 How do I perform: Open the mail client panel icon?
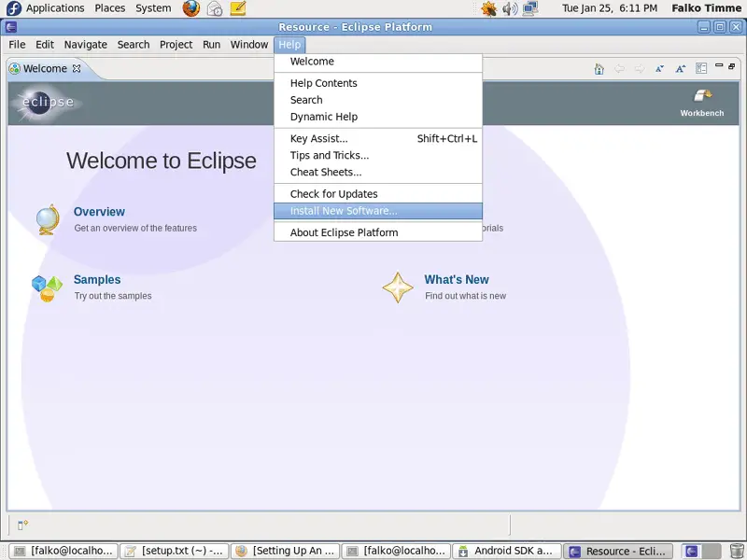[215, 8]
